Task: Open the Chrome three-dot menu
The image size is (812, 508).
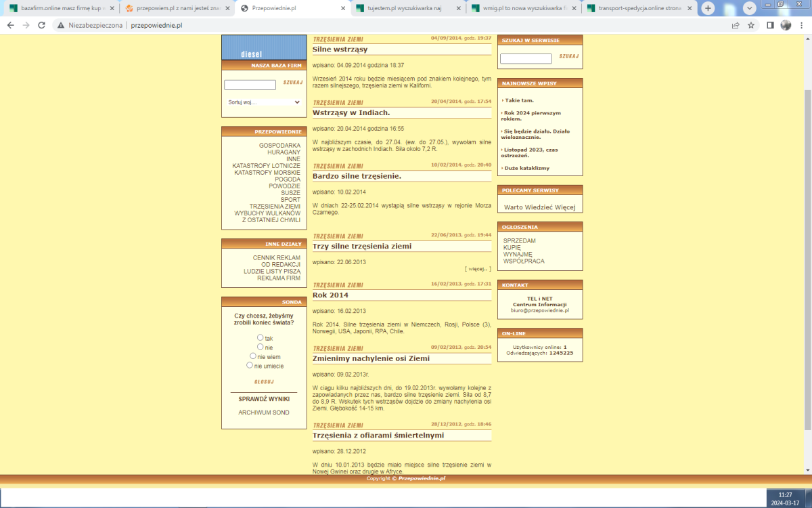Action: point(802,25)
